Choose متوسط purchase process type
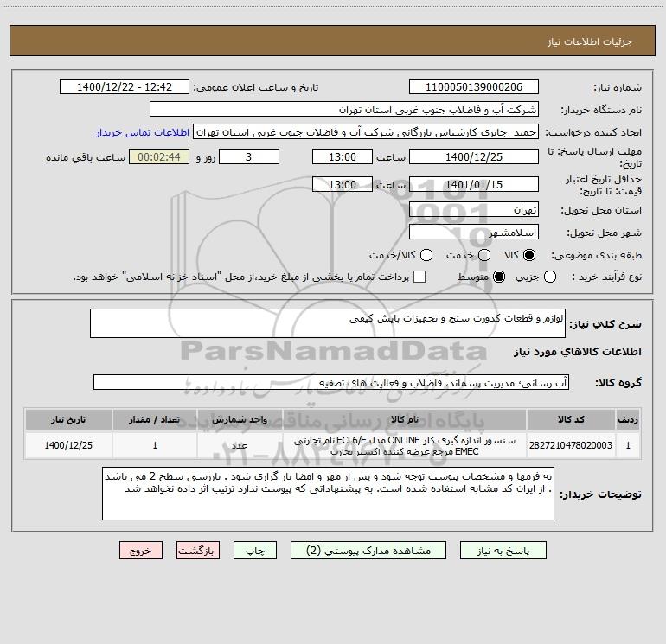The height and width of the screenshot is (644, 666). [x=499, y=277]
